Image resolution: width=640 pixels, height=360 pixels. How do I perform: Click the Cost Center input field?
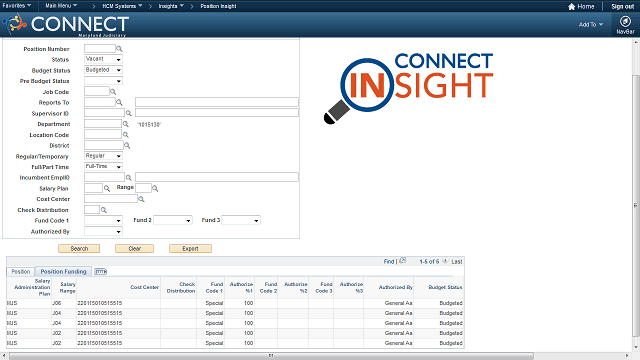[x=111, y=199]
